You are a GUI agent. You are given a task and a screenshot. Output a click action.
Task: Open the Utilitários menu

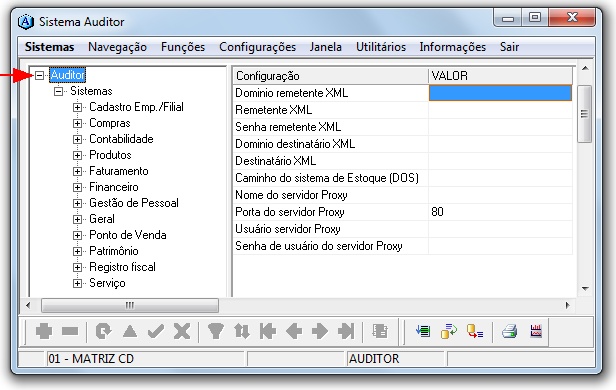tap(381, 47)
